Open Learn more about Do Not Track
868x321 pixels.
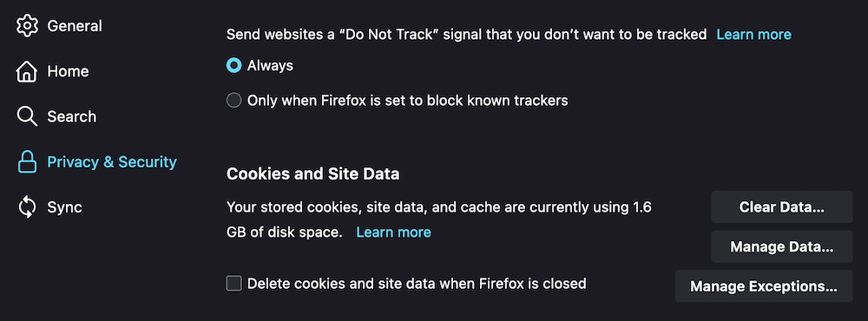point(753,35)
